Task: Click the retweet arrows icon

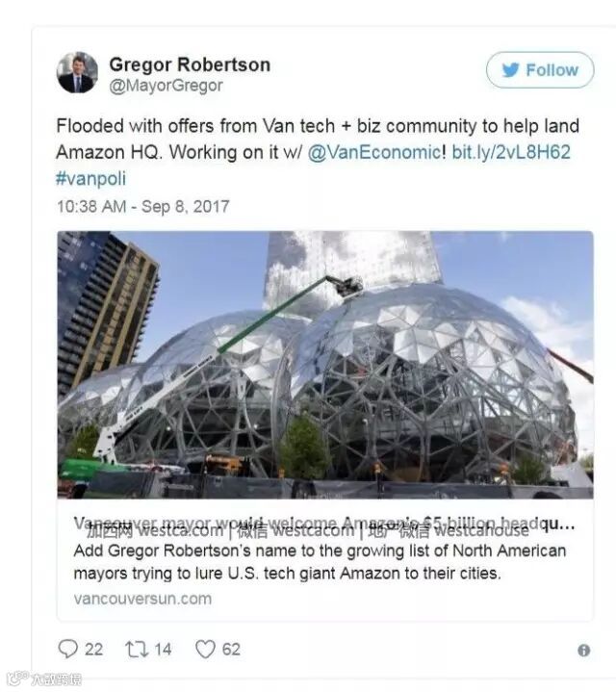Action: (x=137, y=650)
